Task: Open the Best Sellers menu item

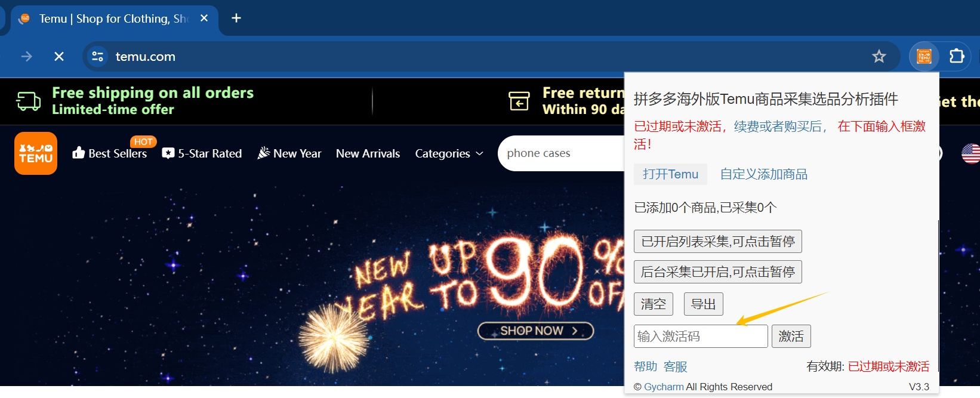Action: click(x=110, y=153)
